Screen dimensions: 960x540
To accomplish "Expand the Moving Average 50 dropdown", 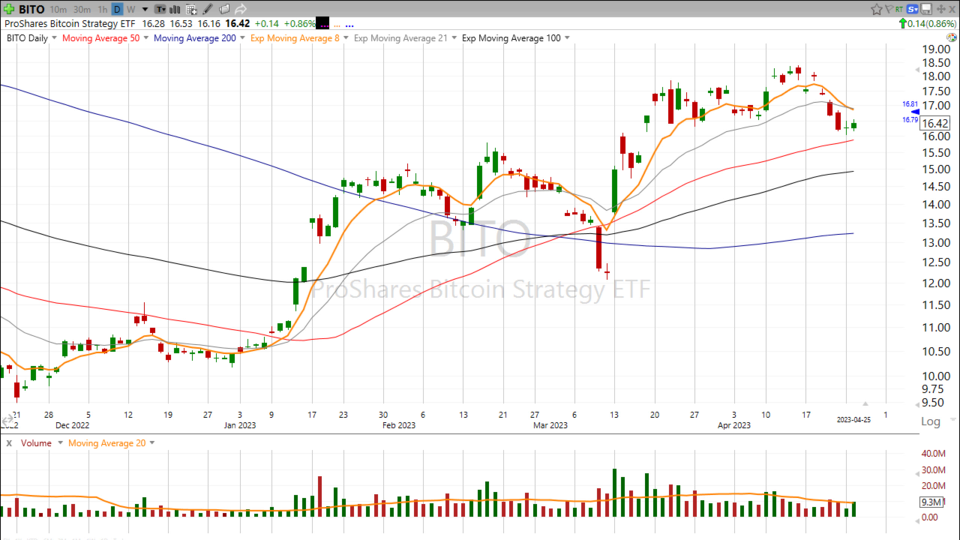I will (x=145, y=38).
